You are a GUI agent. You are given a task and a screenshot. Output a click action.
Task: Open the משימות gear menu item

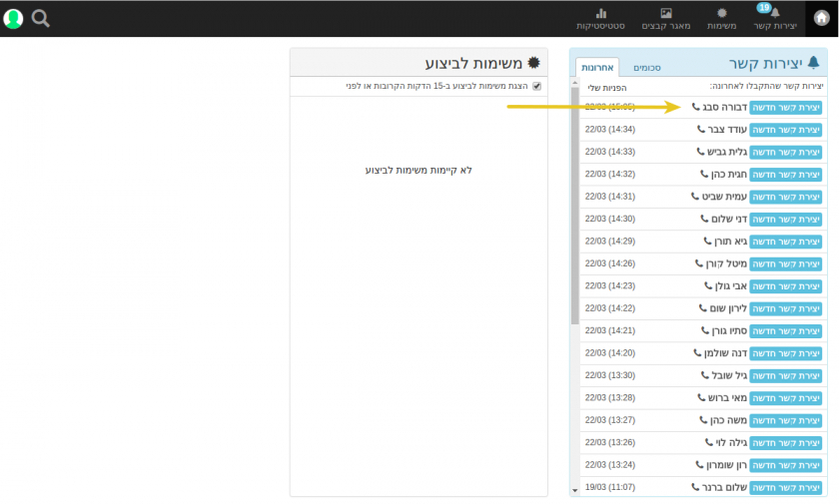721,18
